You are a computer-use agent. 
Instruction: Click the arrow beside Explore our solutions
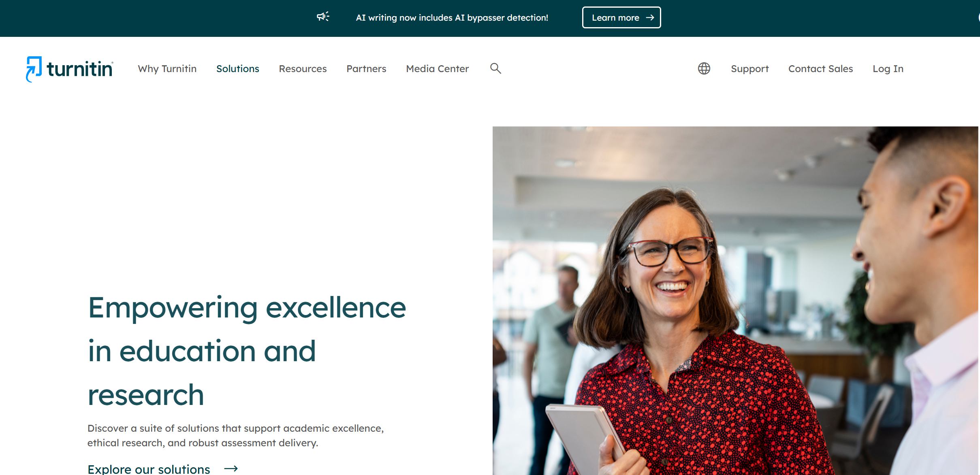click(x=231, y=469)
